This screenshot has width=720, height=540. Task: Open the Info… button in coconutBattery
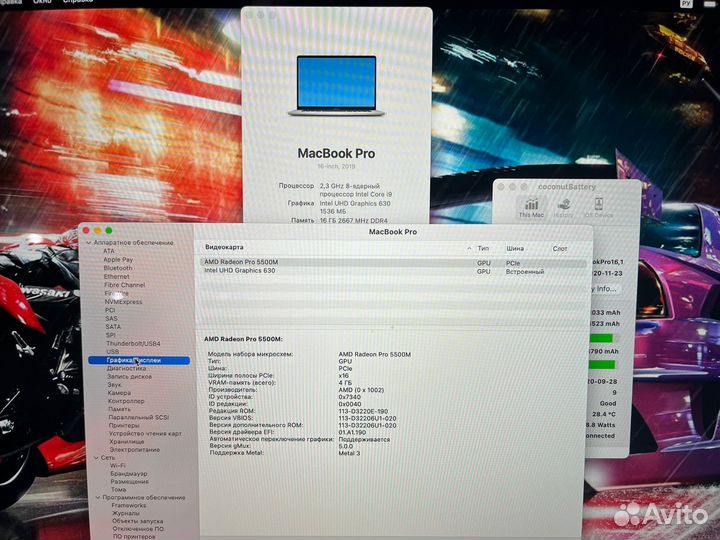tap(605, 289)
